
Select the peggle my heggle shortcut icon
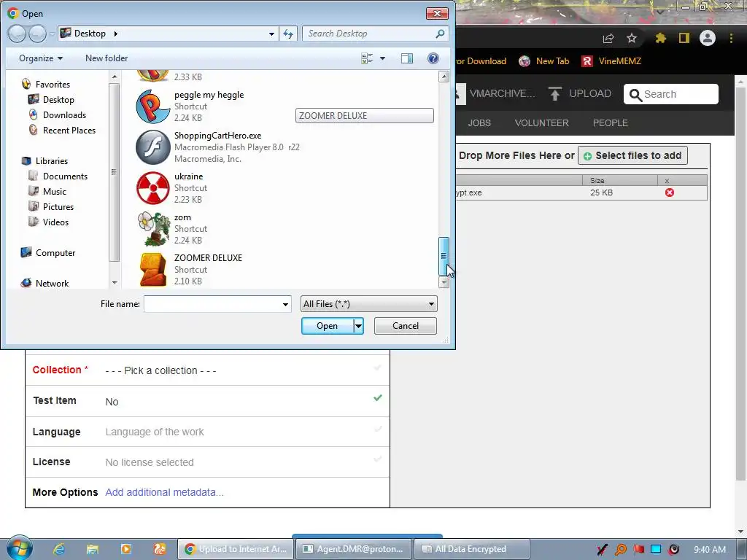pos(153,106)
